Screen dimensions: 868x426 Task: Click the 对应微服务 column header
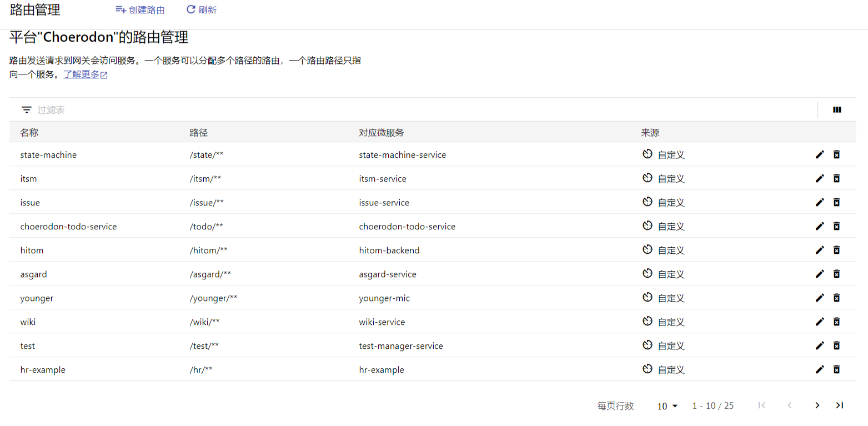[382, 133]
